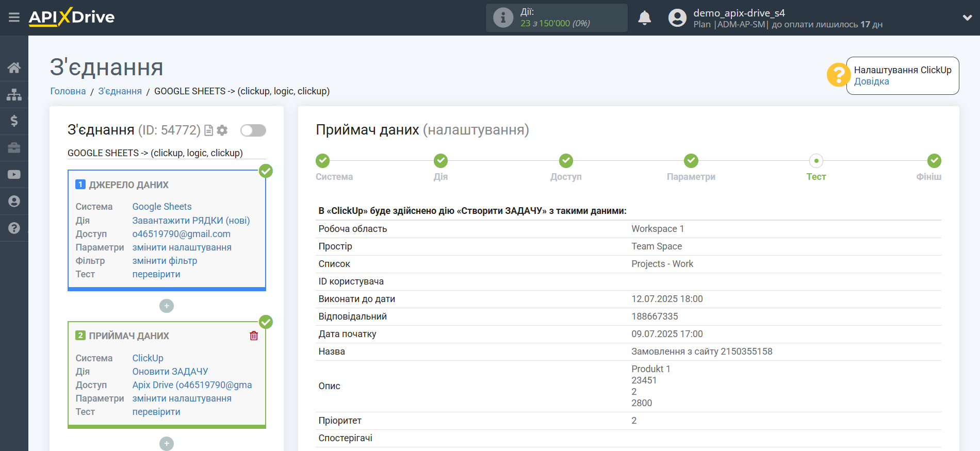Click змінити фільтр link
Screen dimensions: 980x451
(165, 261)
